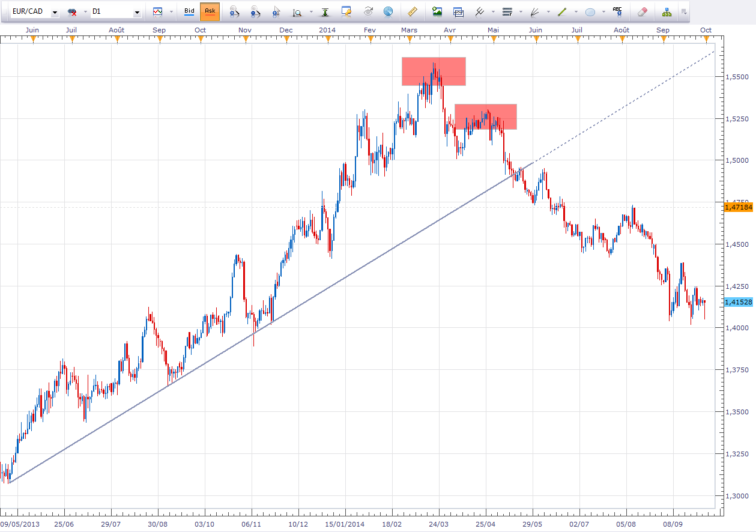Click the orange marker under Oct at right

pos(706,39)
